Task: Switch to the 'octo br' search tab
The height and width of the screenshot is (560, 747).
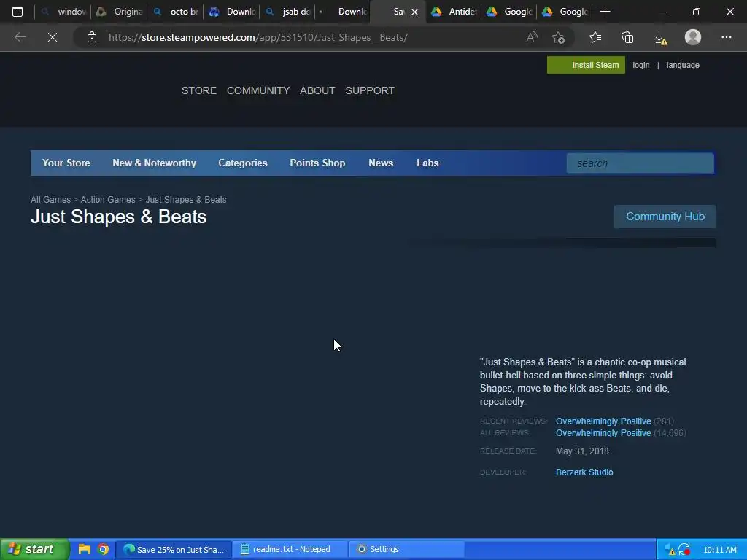Action: [x=175, y=12]
